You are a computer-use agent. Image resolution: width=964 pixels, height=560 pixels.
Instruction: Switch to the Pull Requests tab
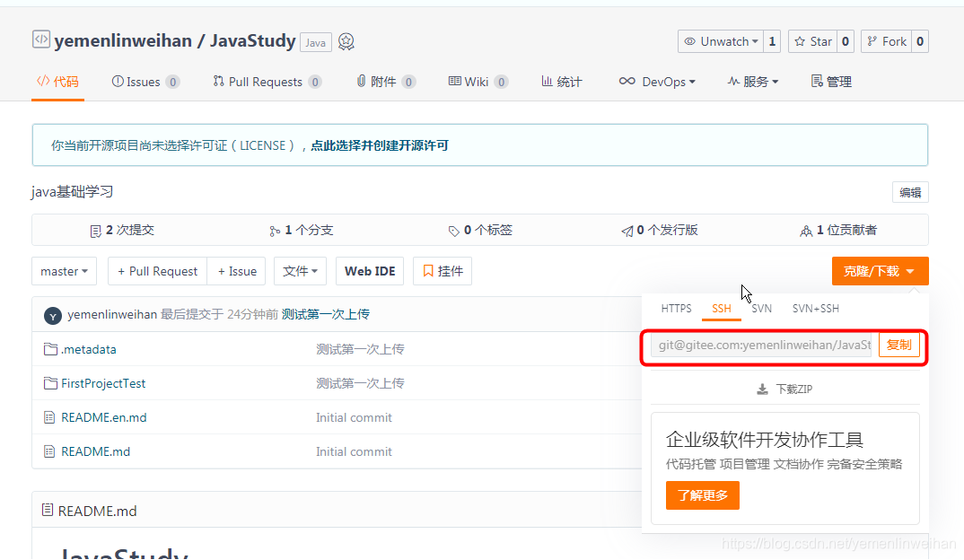pos(267,82)
